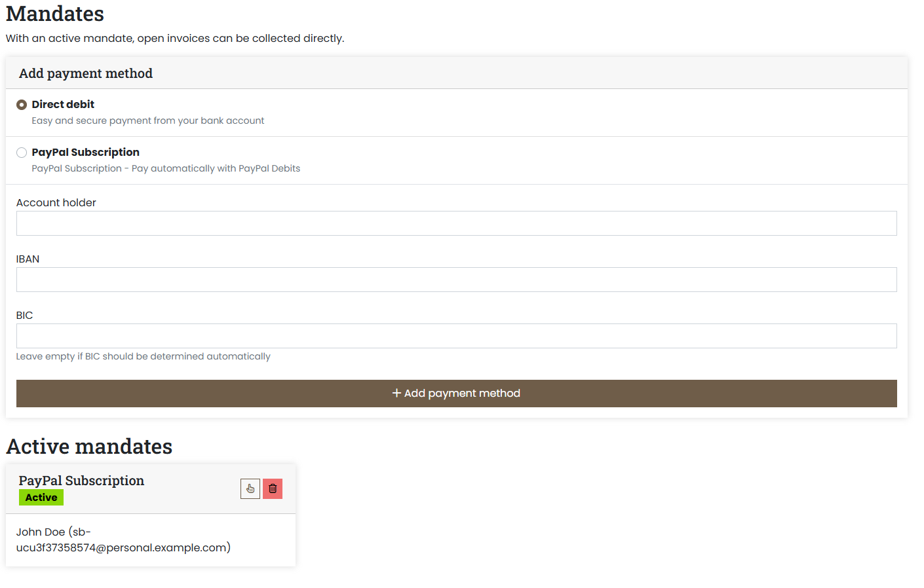
Task: Click the John Doe account email text
Action: pos(123,539)
